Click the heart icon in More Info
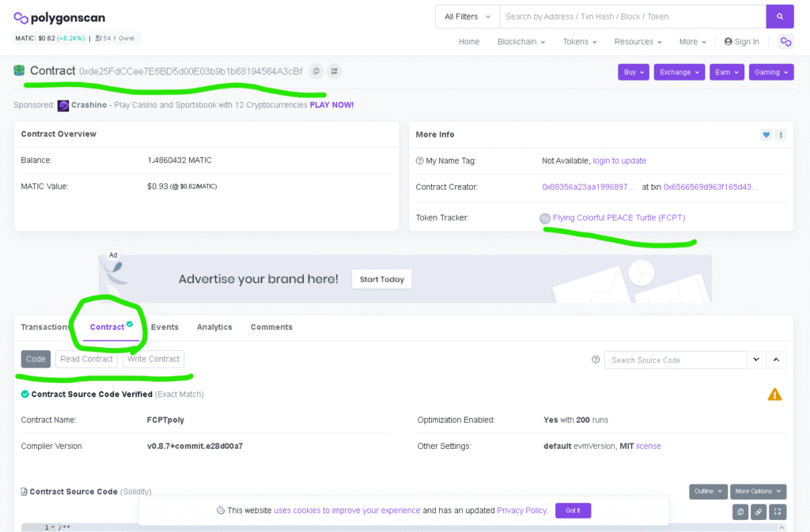Screen dimensions: 810x532 pos(766,134)
